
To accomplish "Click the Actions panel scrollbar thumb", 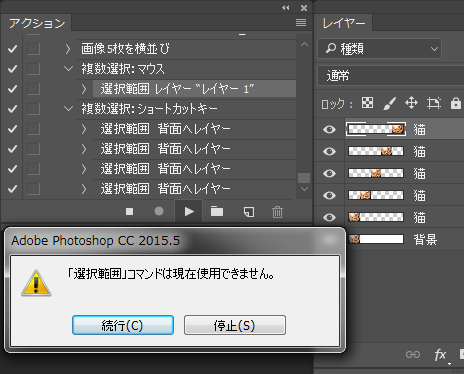I will pos(304,178).
